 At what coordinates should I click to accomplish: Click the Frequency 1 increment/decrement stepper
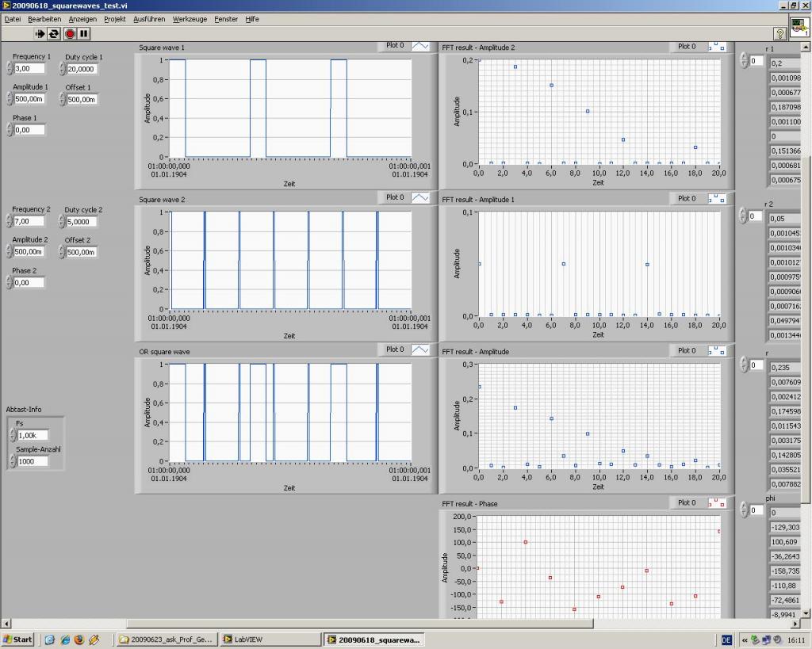click(x=9, y=69)
